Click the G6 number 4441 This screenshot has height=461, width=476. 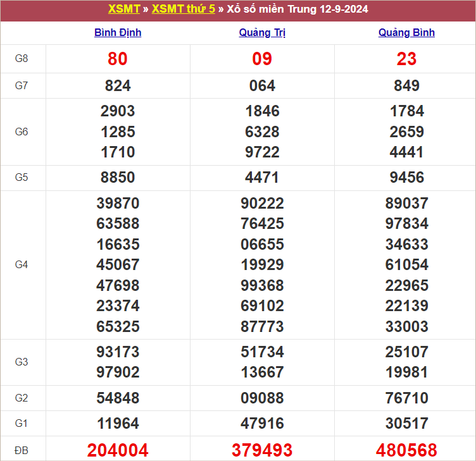point(406,152)
